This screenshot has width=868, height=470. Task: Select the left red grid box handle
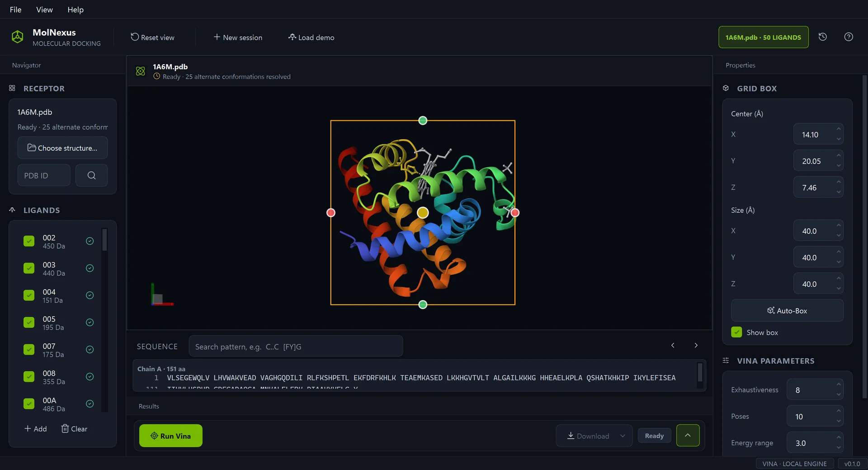(331, 212)
